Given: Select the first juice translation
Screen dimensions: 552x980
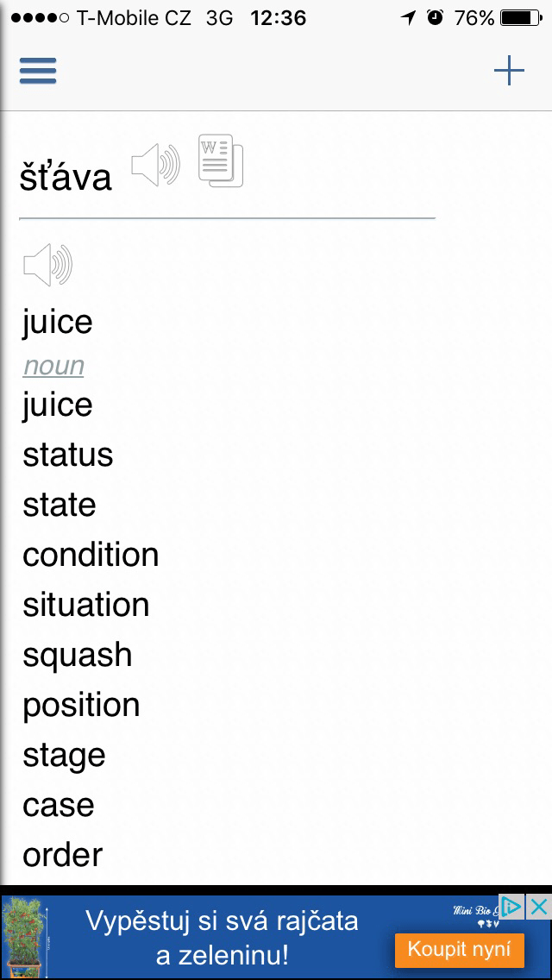Looking at the screenshot, I should pos(58,323).
